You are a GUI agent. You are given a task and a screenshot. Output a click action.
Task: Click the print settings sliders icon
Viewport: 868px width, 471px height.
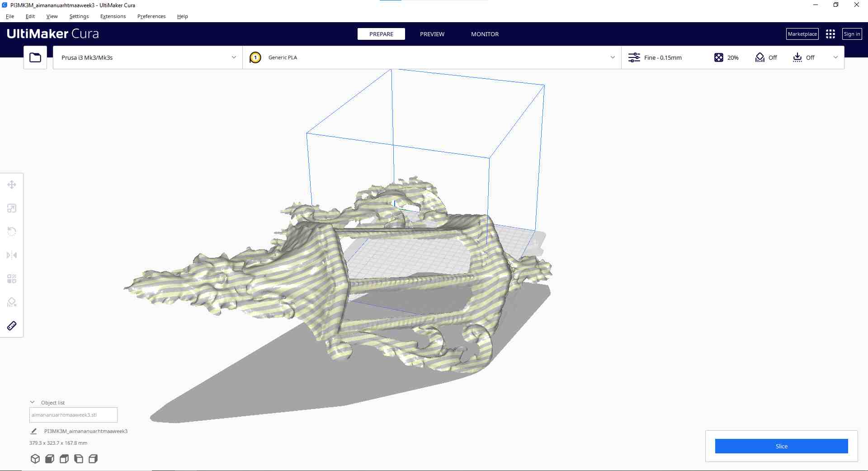634,57
